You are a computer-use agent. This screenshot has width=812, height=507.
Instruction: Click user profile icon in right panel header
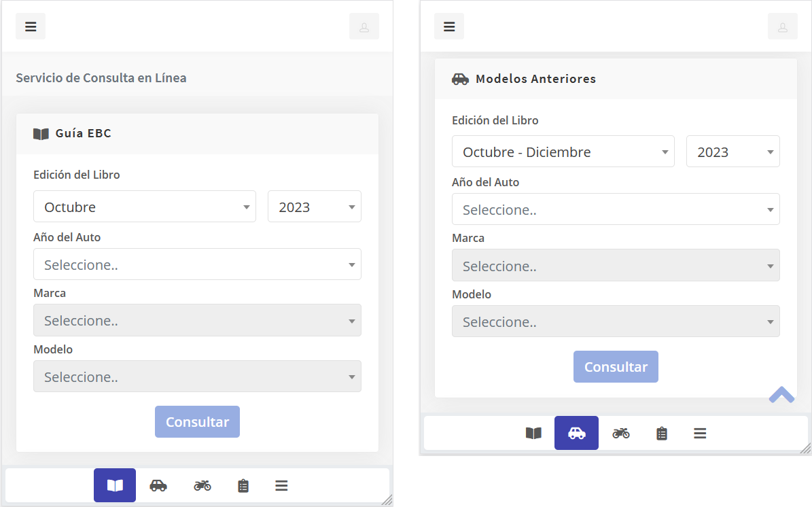click(x=783, y=27)
